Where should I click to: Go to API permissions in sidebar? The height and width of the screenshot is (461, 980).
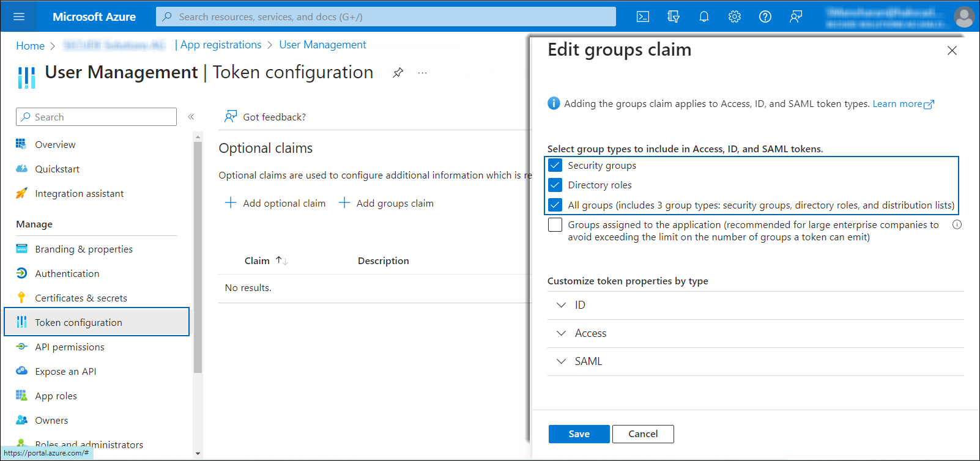70,347
